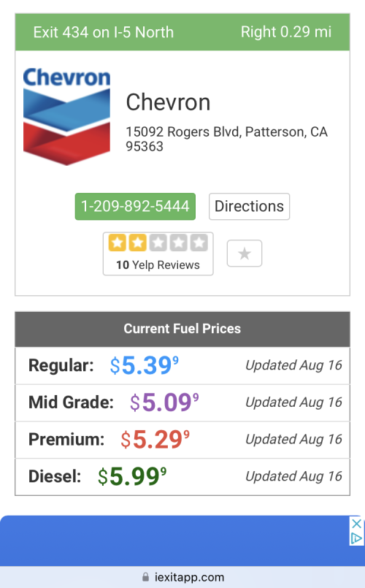365x588 pixels.
Task: Click the blue advertisement banner
Action: click(x=175, y=541)
